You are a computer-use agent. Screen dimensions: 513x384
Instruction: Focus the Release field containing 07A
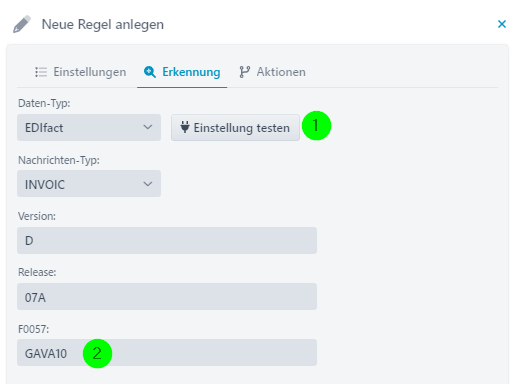click(167, 297)
